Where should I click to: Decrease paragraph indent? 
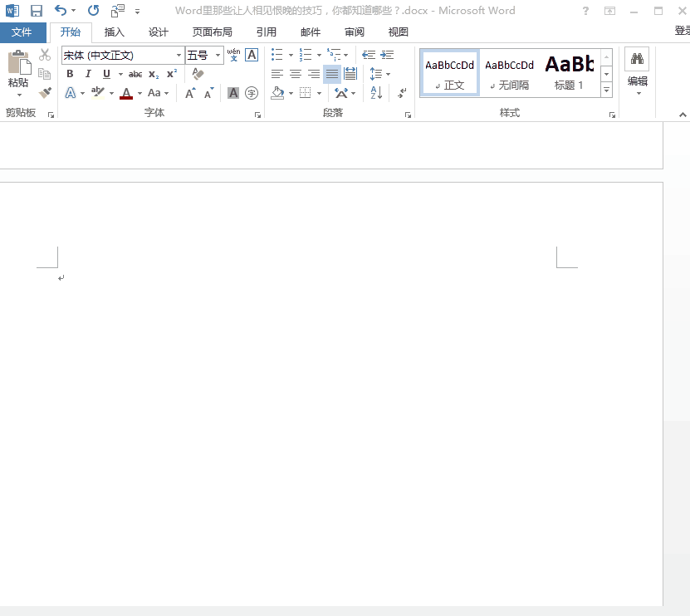369,55
